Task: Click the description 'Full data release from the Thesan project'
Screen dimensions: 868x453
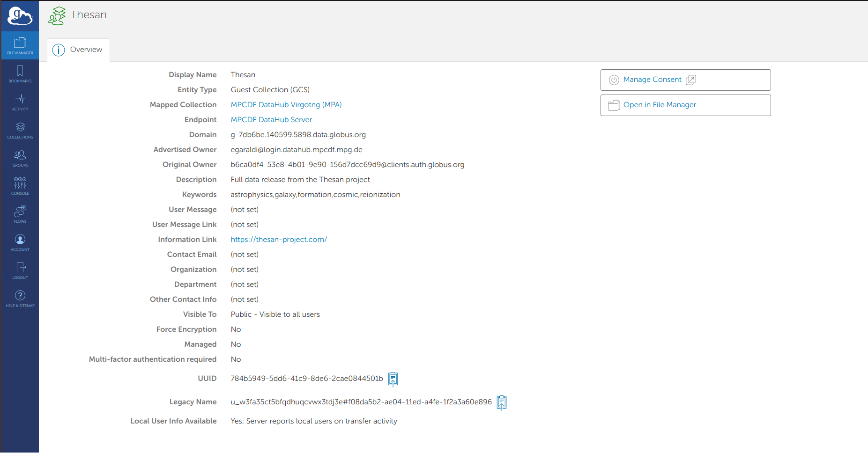Action: tap(300, 180)
